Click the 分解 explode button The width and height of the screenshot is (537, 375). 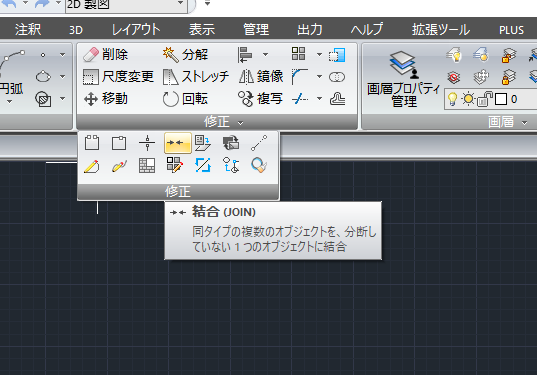(x=185, y=54)
